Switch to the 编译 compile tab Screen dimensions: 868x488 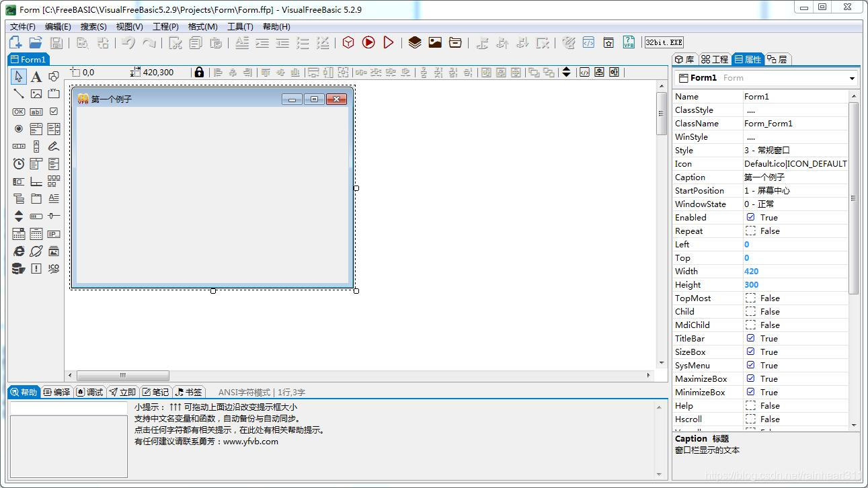(57, 392)
